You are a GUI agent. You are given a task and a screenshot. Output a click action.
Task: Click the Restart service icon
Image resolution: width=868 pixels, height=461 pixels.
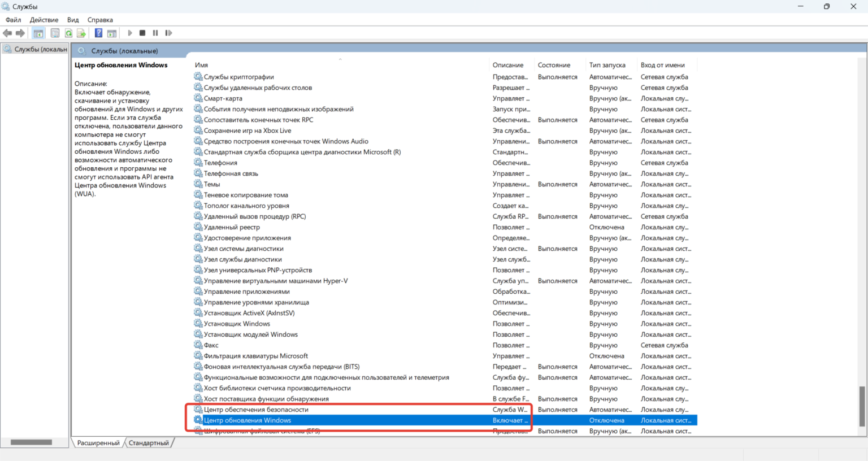click(x=168, y=33)
